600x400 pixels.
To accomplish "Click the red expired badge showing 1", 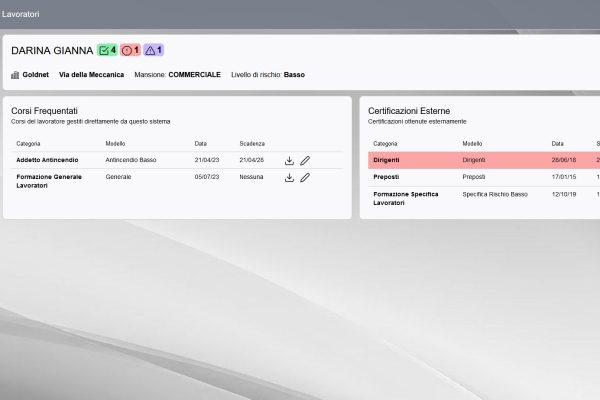I will pyautogui.click(x=130, y=50).
